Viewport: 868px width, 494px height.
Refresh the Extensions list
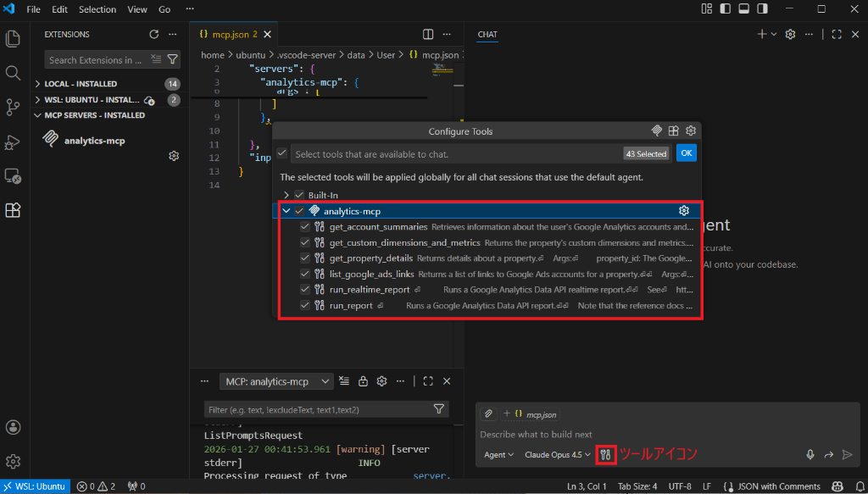(154, 34)
